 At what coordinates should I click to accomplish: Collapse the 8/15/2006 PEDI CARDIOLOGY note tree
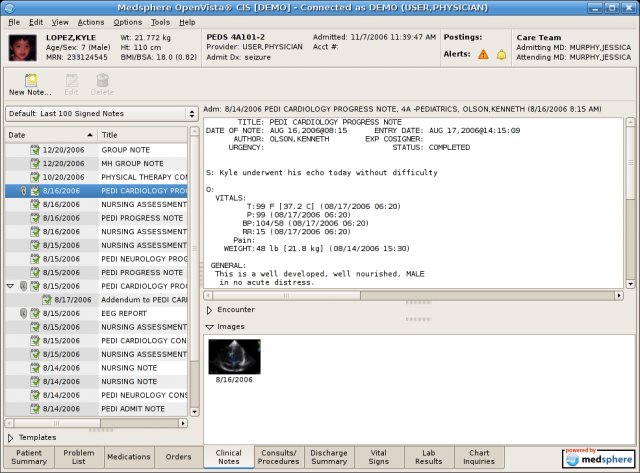11,286
